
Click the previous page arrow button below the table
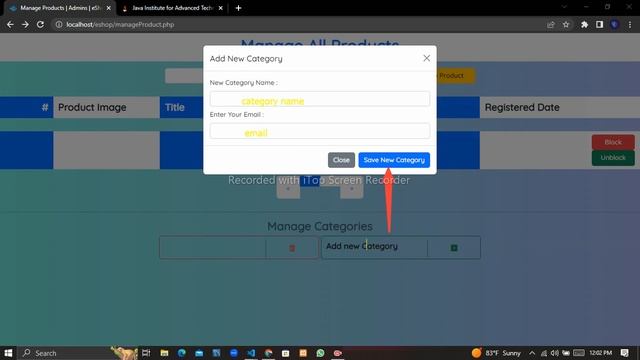point(288,189)
